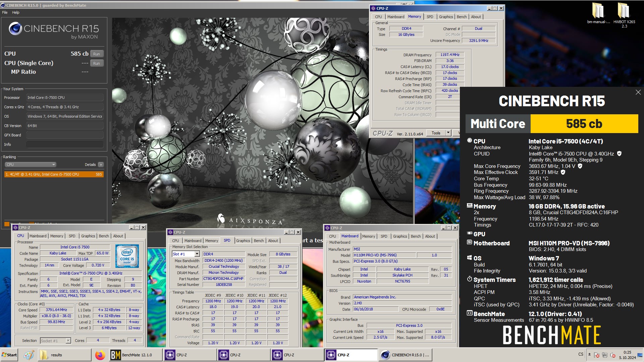Click the stopwatch icon beside System Timers
Image resolution: width=644 pixels, height=362 pixels.
(470, 279)
